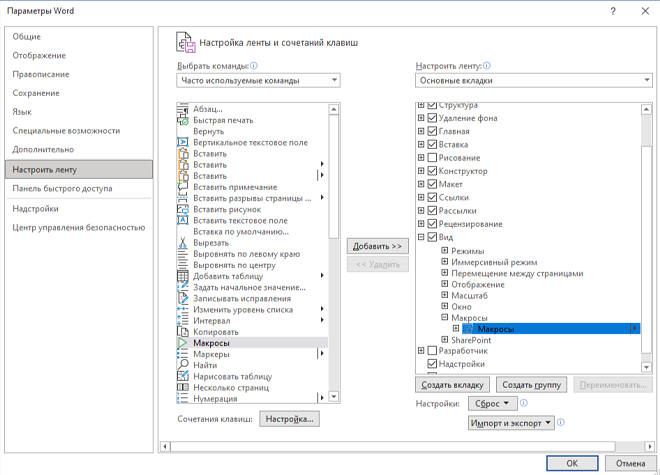Pick Выровнять по левому краю icon
Image resolution: width=660 pixels, height=475 pixels.
pos(183,254)
